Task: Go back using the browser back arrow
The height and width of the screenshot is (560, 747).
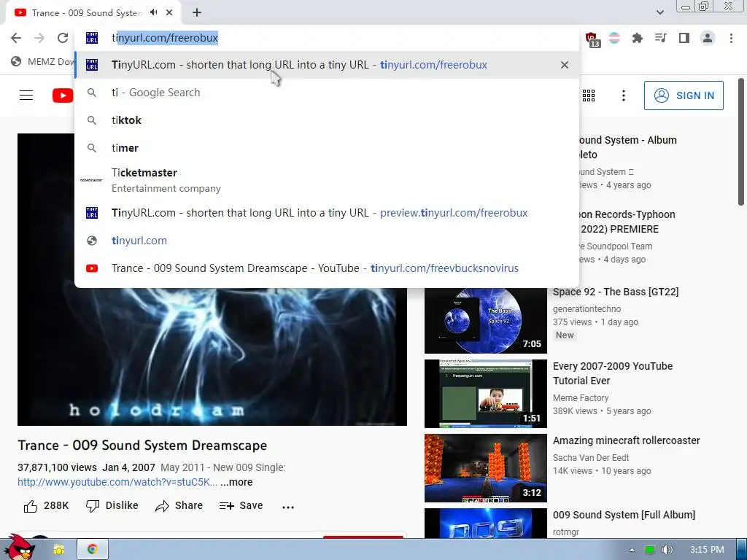Action: (x=16, y=38)
